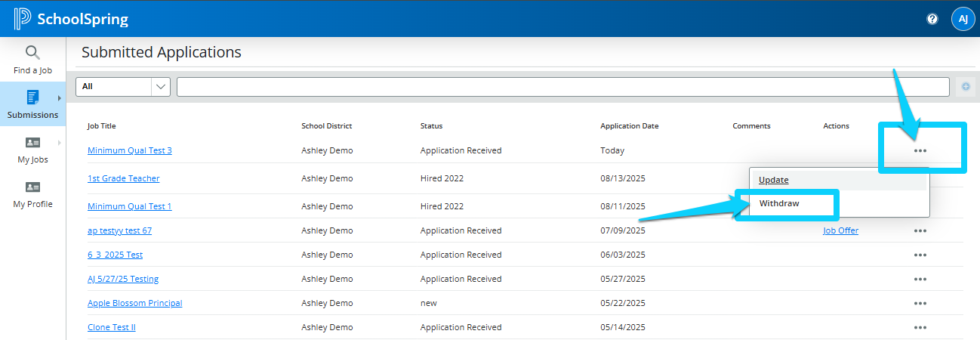
Task: Open the Clone Test II job link
Action: click(x=111, y=328)
